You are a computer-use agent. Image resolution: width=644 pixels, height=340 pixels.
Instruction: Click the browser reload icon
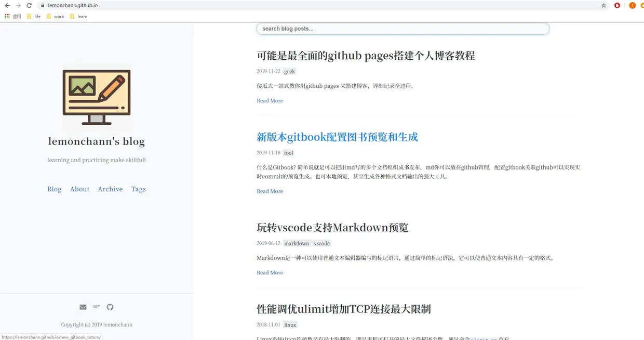tap(29, 6)
